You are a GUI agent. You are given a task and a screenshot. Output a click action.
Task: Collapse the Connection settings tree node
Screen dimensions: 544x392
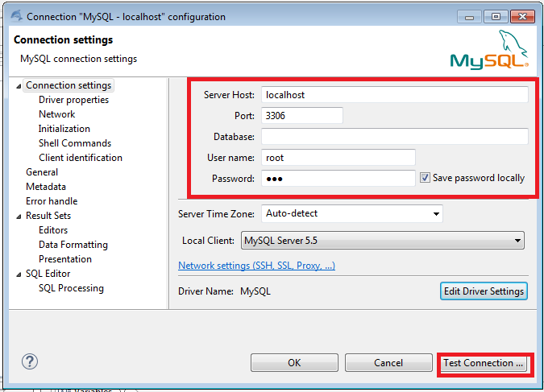pyautogui.click(x=19, y=86)
